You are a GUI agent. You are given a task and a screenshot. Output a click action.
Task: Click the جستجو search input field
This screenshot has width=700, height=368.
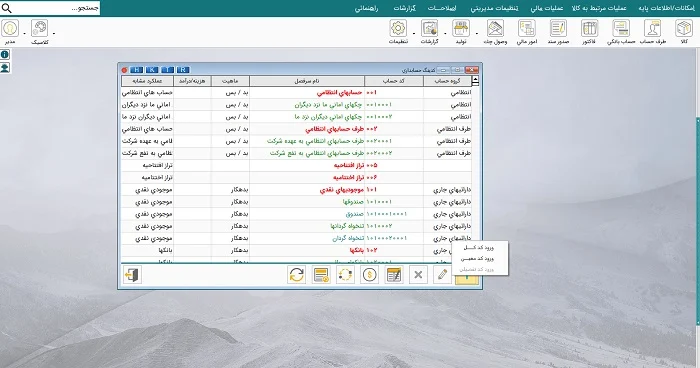[x=50, y=8]
